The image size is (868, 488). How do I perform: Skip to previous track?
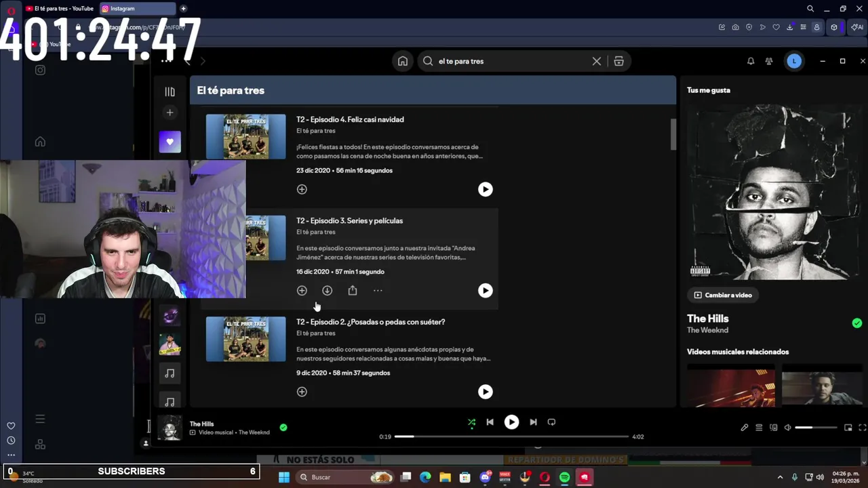point(490,422)
